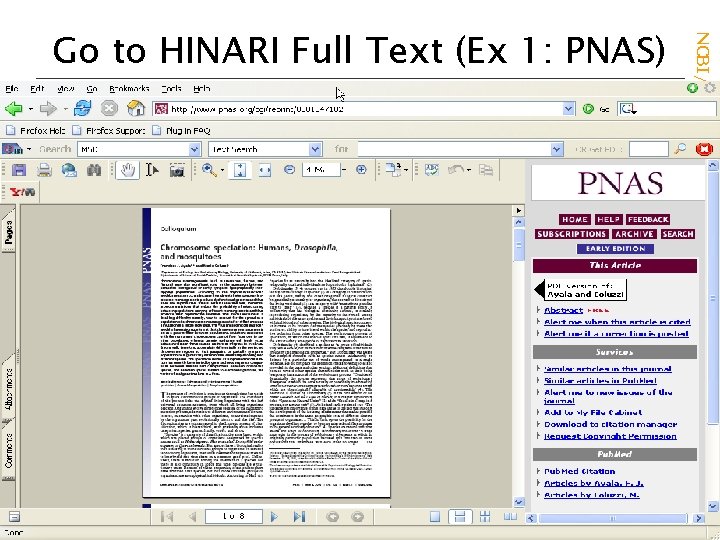Open Articles by Ayala link
Screen dimensions: 720x540
click(x=594, y=483)
